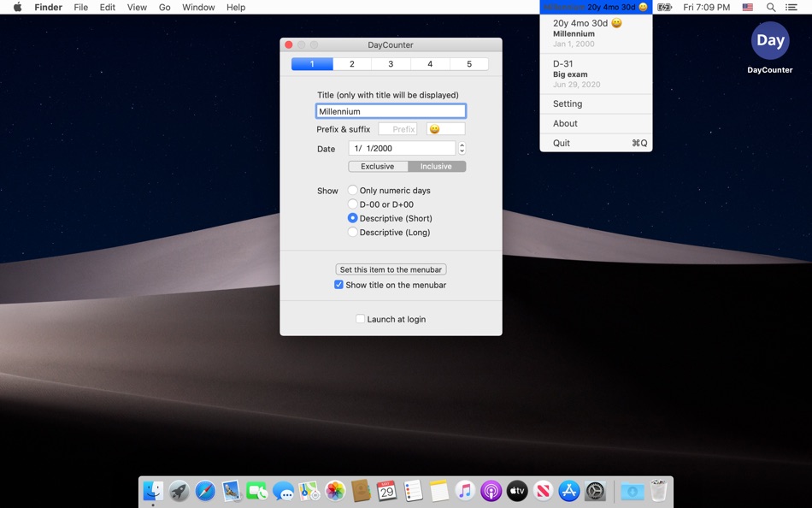Select the Millennium entry in dropdown menu

pos(596,33)
